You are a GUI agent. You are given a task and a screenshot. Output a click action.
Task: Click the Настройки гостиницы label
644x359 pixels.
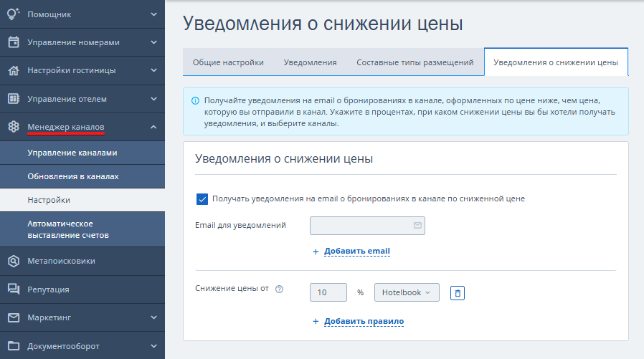(72, 70)
